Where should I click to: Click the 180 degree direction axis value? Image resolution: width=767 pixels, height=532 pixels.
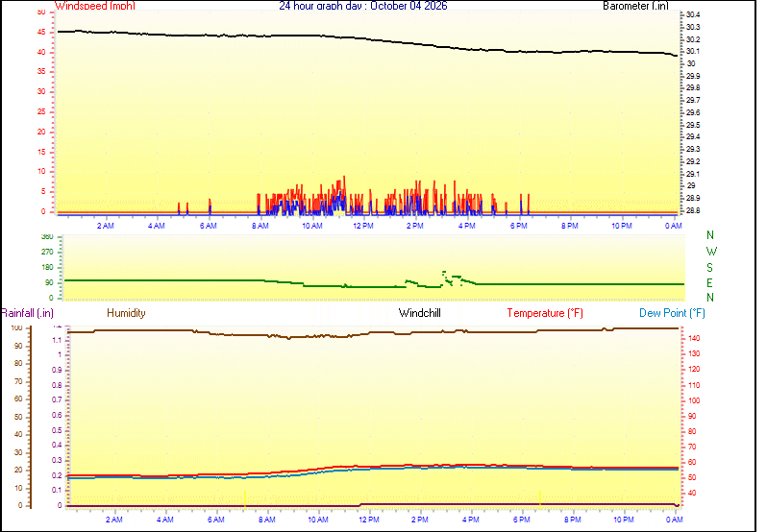(47, 268)
